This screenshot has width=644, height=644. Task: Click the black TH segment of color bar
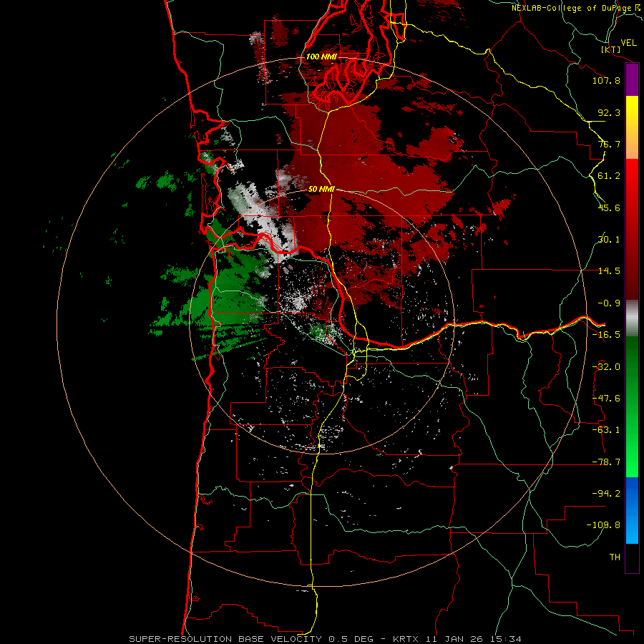click(632, 557)
